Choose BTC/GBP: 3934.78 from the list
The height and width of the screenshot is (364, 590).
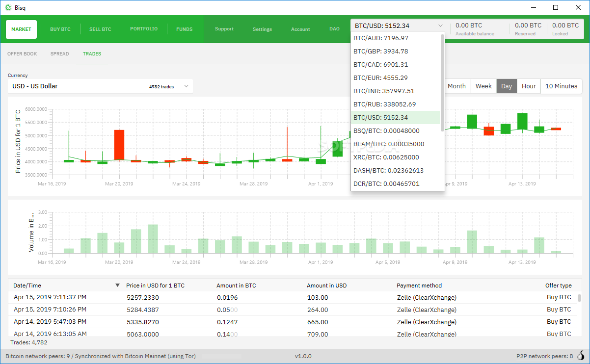396,51
